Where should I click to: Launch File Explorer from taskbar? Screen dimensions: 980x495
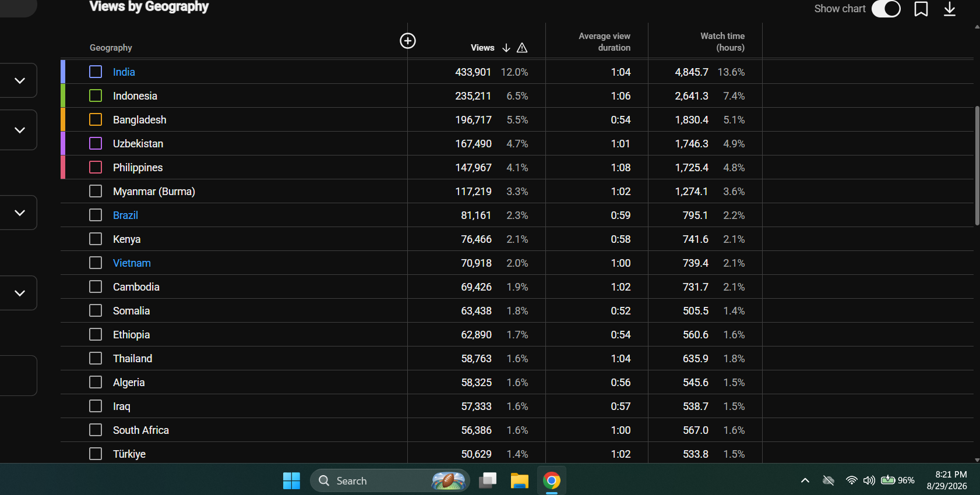click(x=519, y=480)
